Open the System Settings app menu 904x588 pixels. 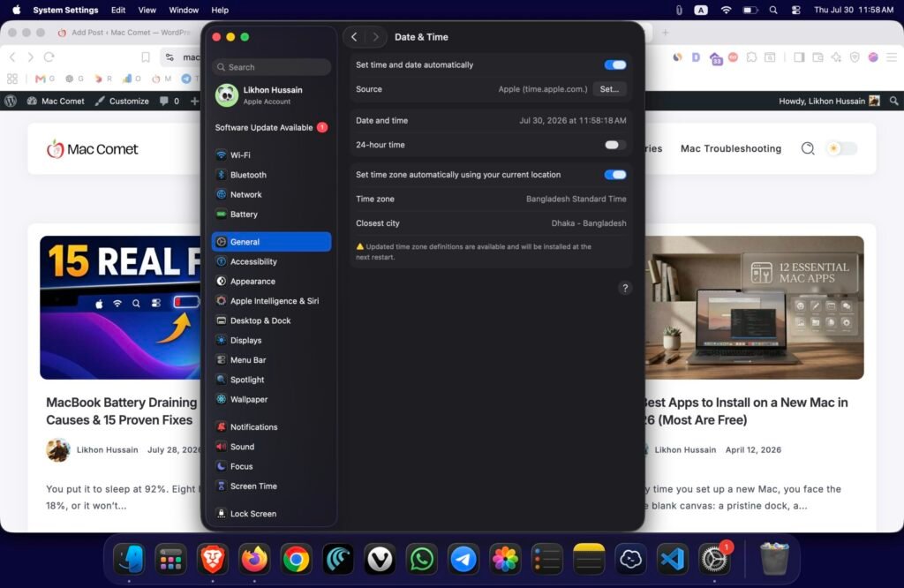point(65,10)
